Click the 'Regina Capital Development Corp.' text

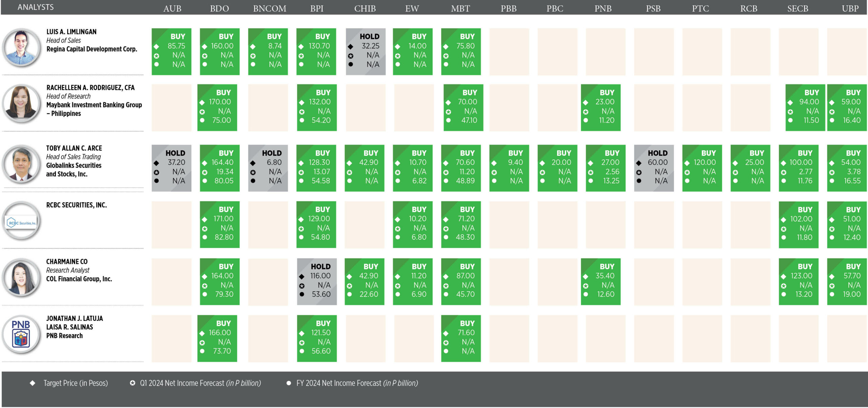(92, 49)
